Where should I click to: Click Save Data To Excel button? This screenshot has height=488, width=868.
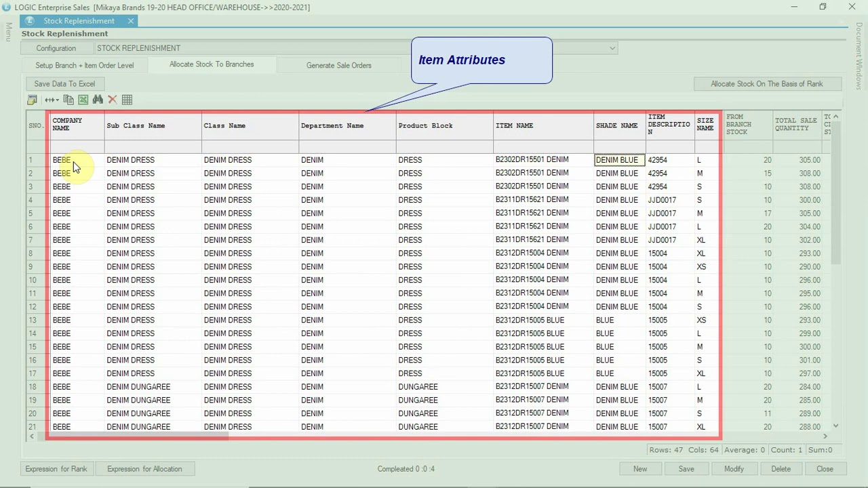coord(64,83)
